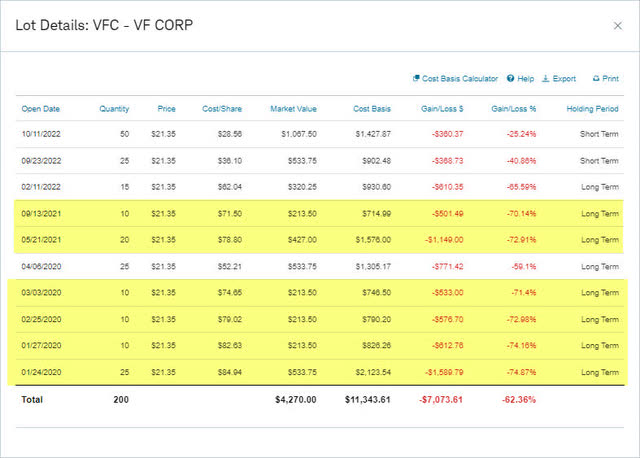Click the -$1,149.00 gain/loss amount
The image size is (640, 458).
(x=444, y=240)
